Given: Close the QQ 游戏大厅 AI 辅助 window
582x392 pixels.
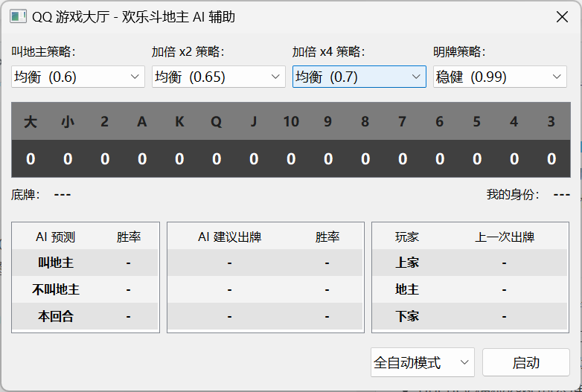Looking at the screenshot, I should pyautogui.click(x=563, y=16).
